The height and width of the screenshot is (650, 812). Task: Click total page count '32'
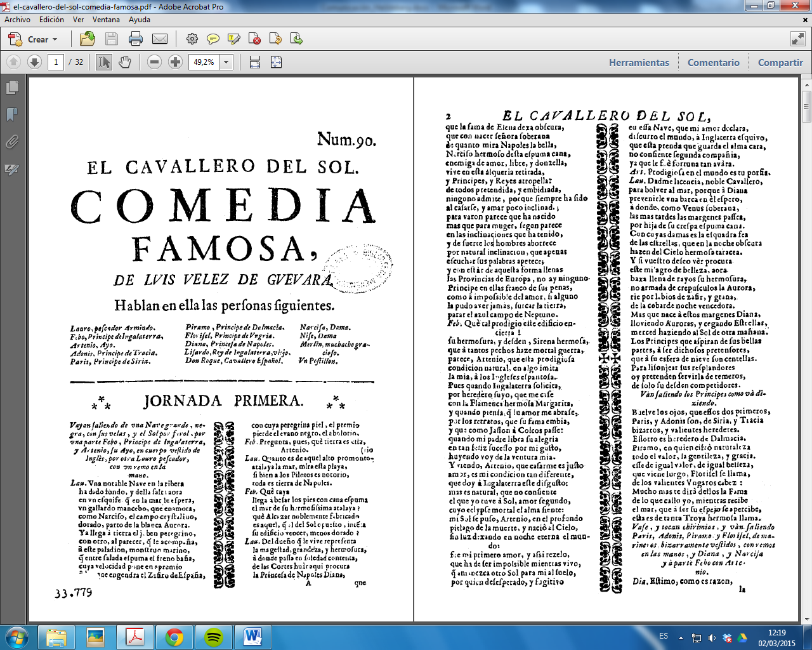click(x=79, y=62)
